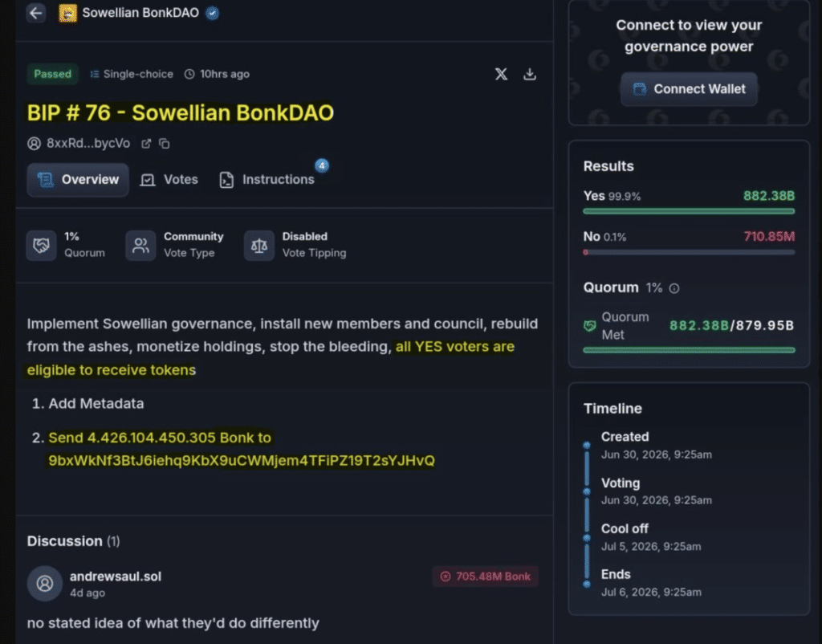
Task: Click the Quorum handshake icon
Action: [x=42, y=245]
